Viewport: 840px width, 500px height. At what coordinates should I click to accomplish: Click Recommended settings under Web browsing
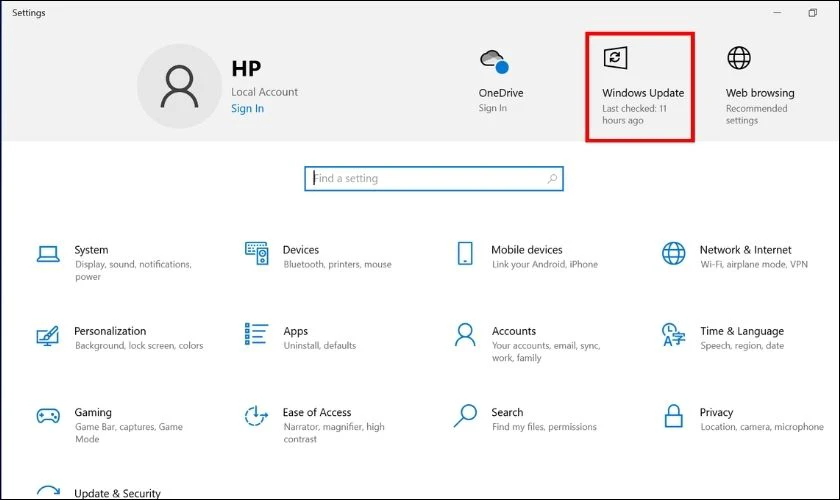pos(756,114)
